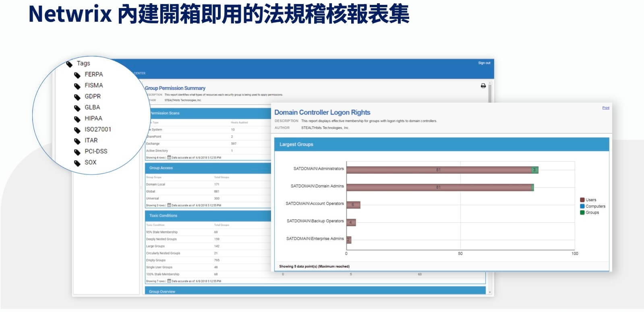This screenshot has height=312, width=644.
Task: Click calendar icon in Toxic Conditions footer
Action: pos(169,281)
